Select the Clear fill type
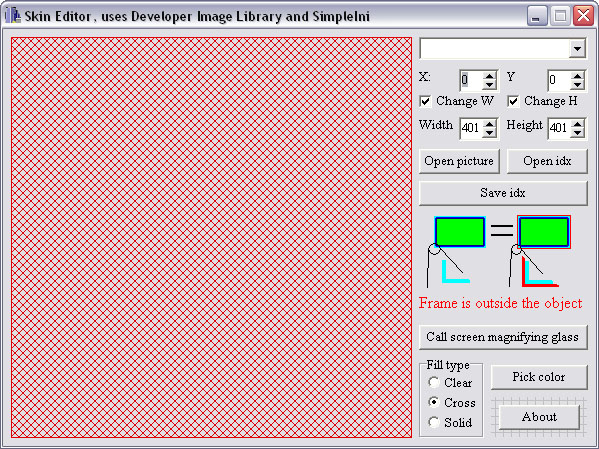This screenshot has height=449, width=599. [434, 382]
